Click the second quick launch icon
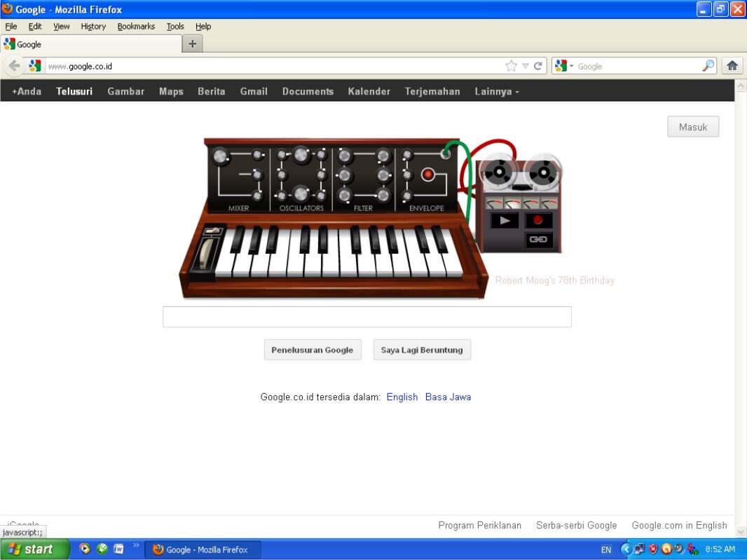 coord(102,549)
